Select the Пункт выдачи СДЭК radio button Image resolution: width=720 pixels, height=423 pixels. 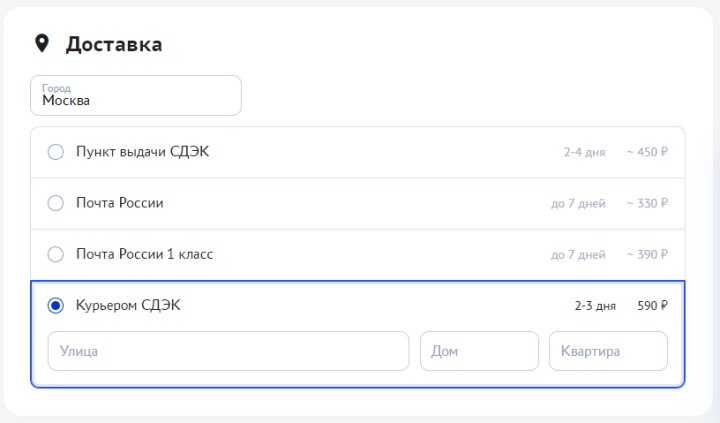(56, 152)
